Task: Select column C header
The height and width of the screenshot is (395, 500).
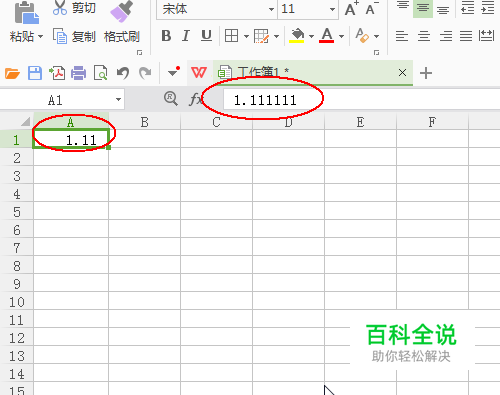Action: [x=216, y=122]
